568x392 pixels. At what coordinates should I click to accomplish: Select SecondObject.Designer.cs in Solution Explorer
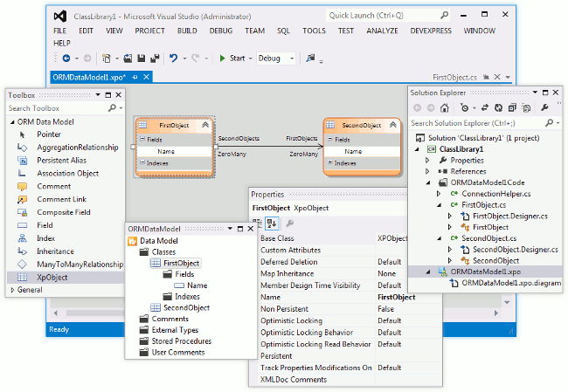coord(515,250)
